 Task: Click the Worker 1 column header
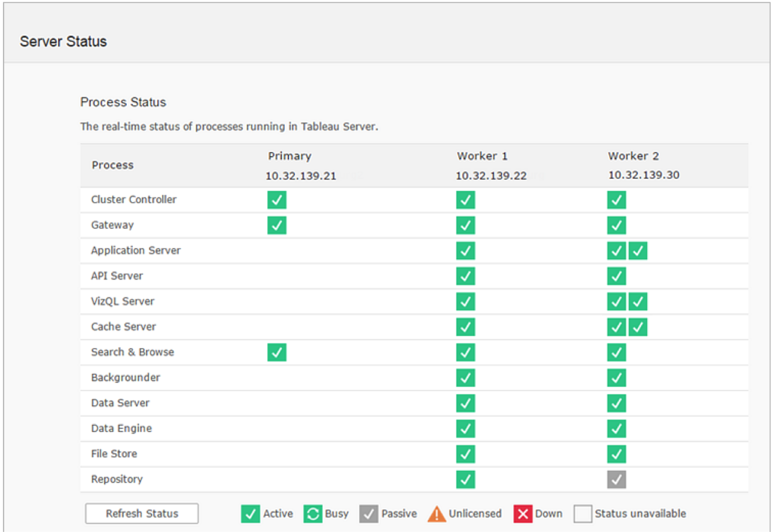click(482, 156)
